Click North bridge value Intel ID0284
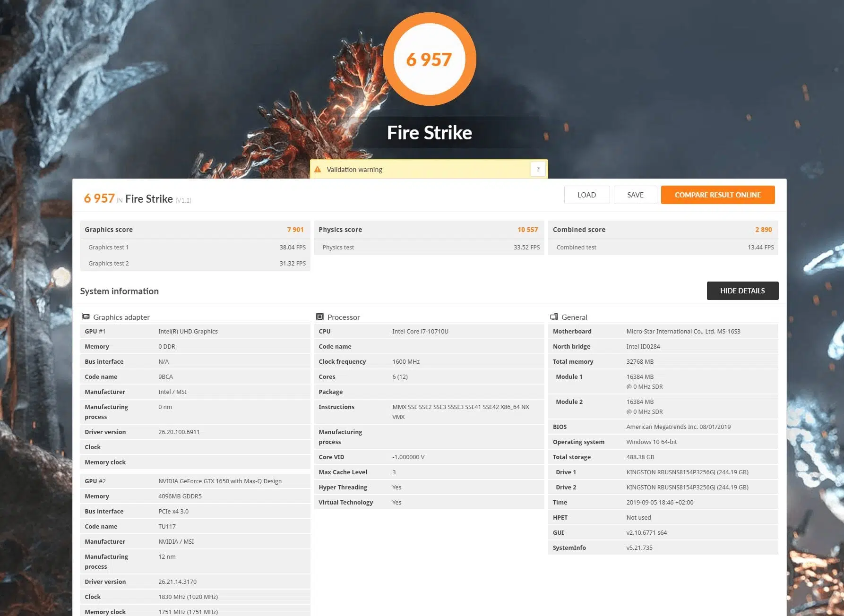844x616 pixels. point(643,346)
